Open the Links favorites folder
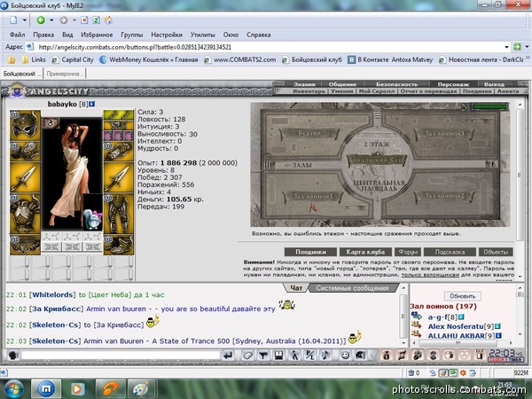This screenshot has width=532, height=399. click(34, 59)
